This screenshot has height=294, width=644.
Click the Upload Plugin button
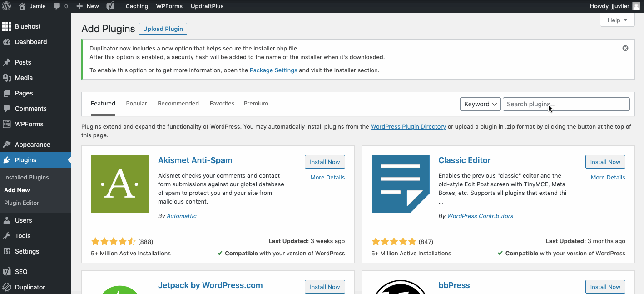(163, 29)
